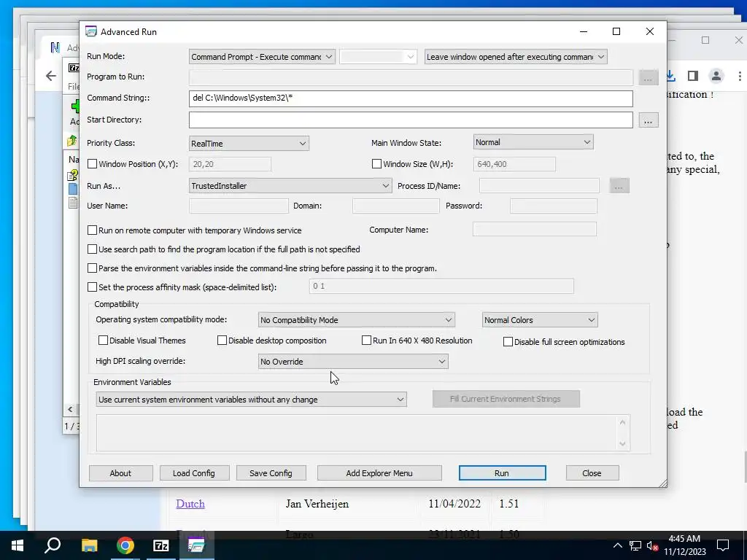Check Use search path option

(x=93, y=249)
